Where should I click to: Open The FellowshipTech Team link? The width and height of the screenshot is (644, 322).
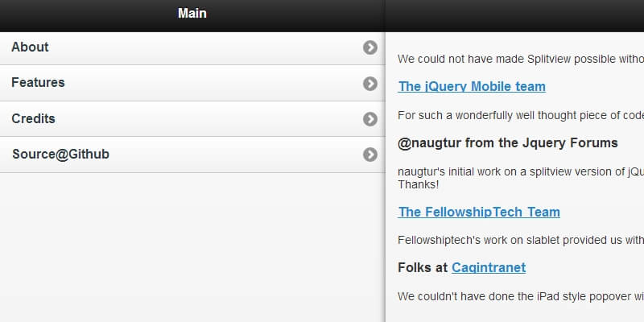coord(479,213)
